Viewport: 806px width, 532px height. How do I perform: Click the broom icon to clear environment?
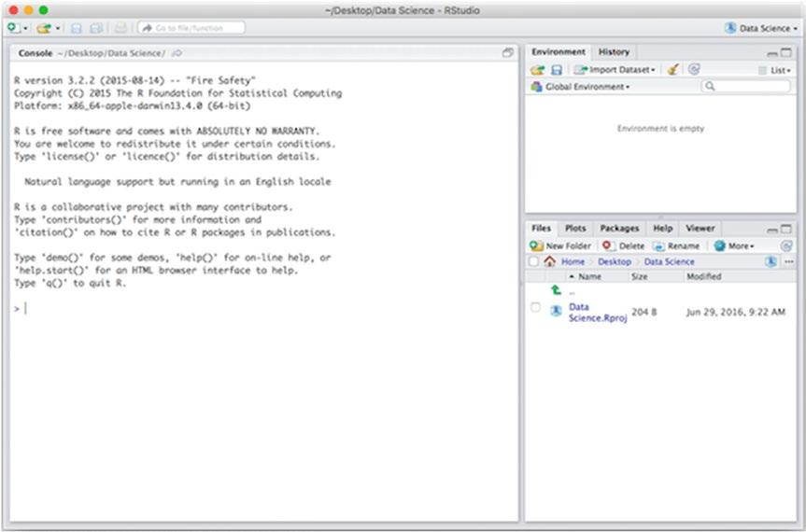tap(672, 69)
